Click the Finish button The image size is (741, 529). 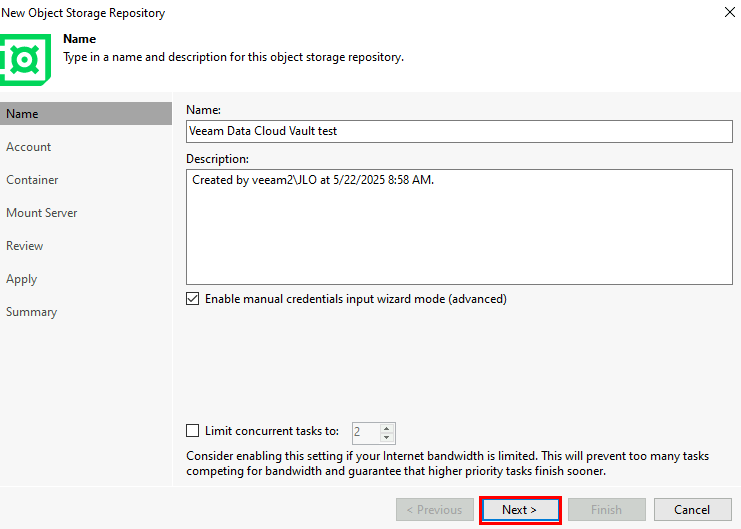606,510
